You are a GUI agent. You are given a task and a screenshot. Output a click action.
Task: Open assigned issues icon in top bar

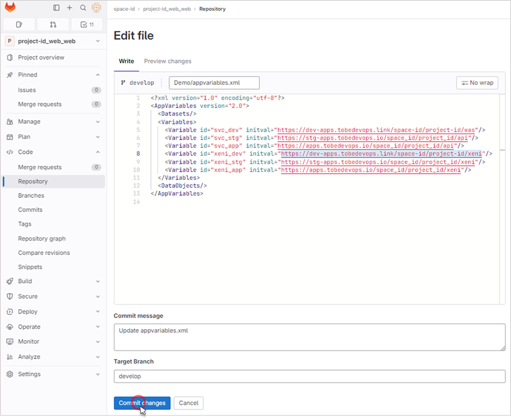tap(19, 24)
